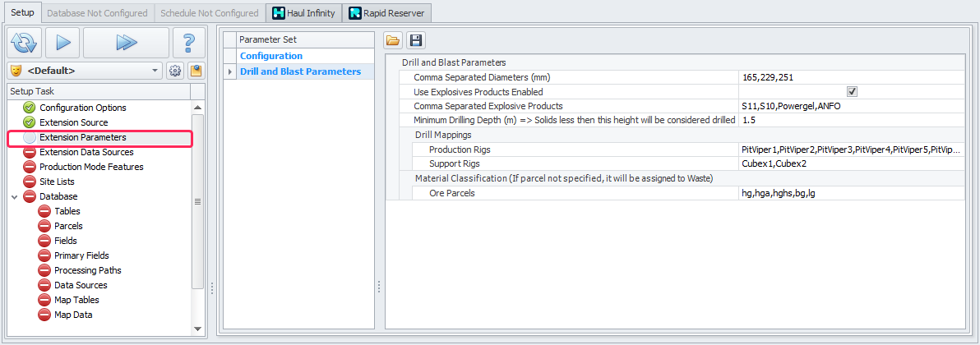Viewport: 980px width, 345px height.
Task: Open help with the question mark button
Action: [189, 43]
